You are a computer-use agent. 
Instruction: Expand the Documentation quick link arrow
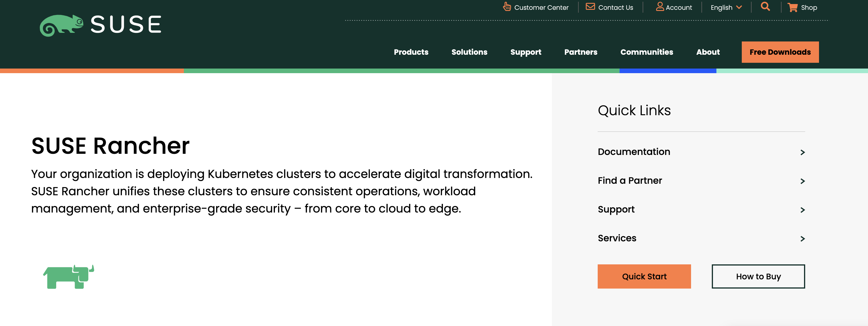pyautogui.click(x=802, y=153)
